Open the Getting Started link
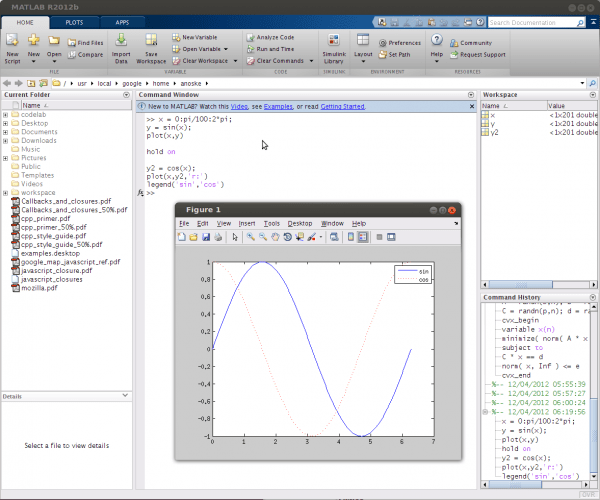Image resolution: width=600 pixels, height=500 pixels. 342,107
